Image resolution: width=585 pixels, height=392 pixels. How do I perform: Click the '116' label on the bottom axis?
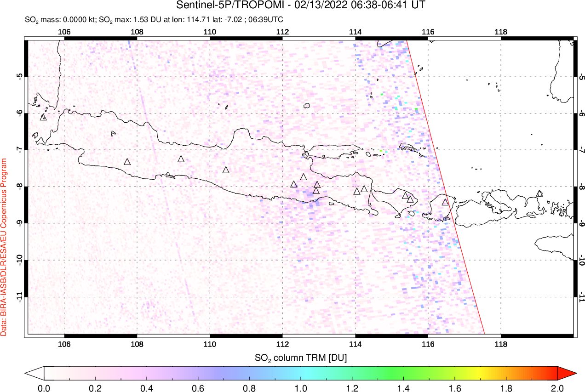click(428, 343)
